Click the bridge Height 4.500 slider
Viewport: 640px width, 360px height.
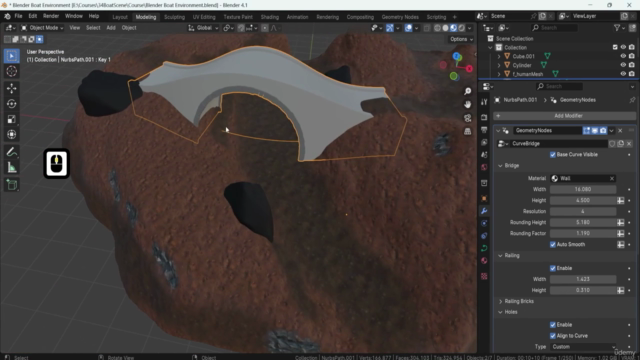click(583, 200)
